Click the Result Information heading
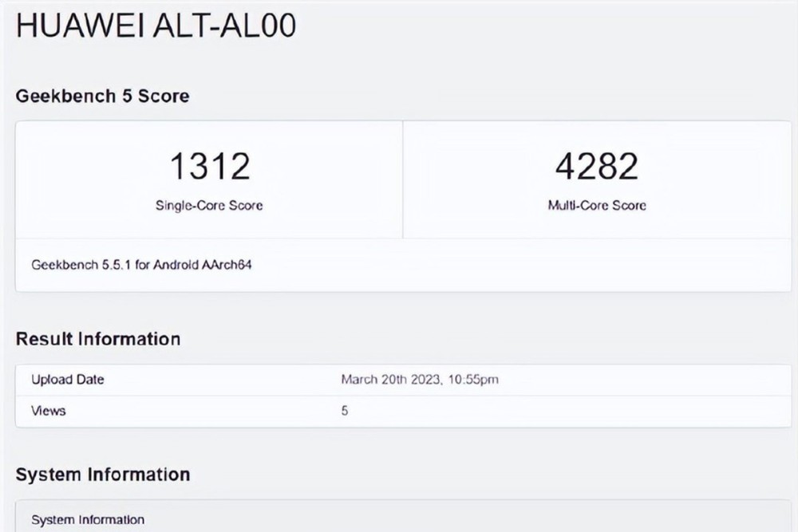The width and height of the screenshot is (798, 532). point(98,339)
